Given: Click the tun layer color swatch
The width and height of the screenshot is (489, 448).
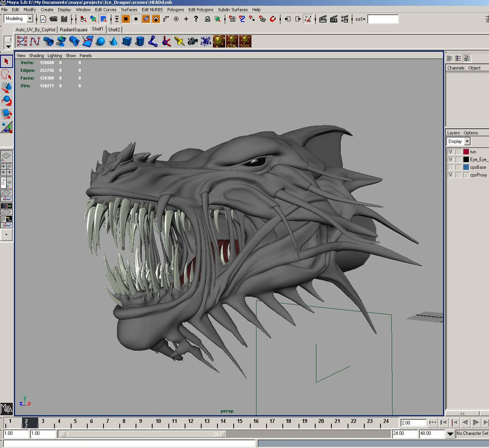Looking at the screenshot, I should click(466, 152).
